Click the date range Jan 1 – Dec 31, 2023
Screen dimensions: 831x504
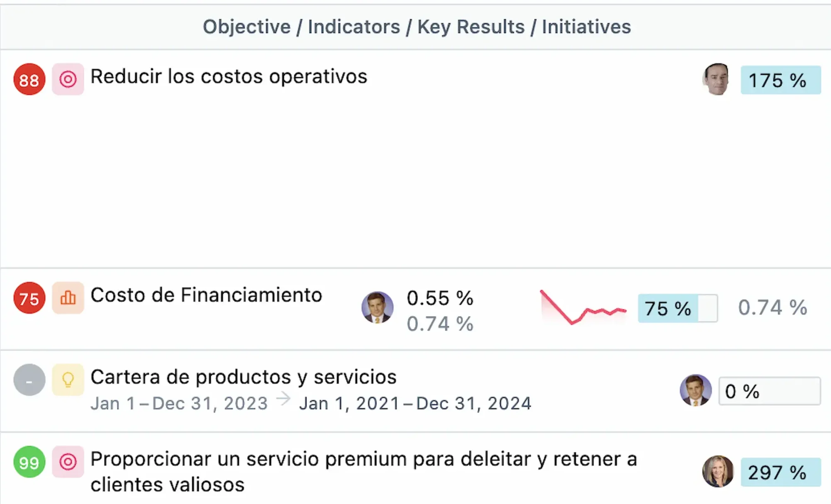(178, 403)
